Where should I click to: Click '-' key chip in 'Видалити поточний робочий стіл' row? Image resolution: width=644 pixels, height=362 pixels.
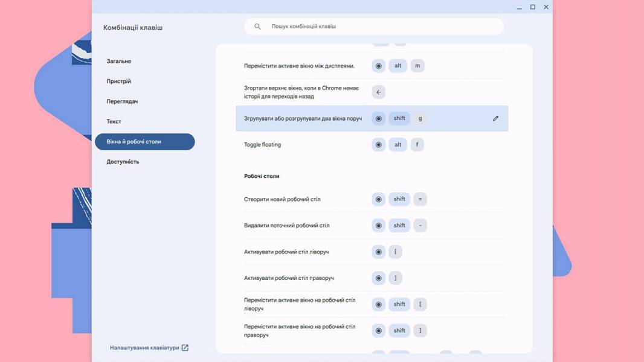[420, 226]
